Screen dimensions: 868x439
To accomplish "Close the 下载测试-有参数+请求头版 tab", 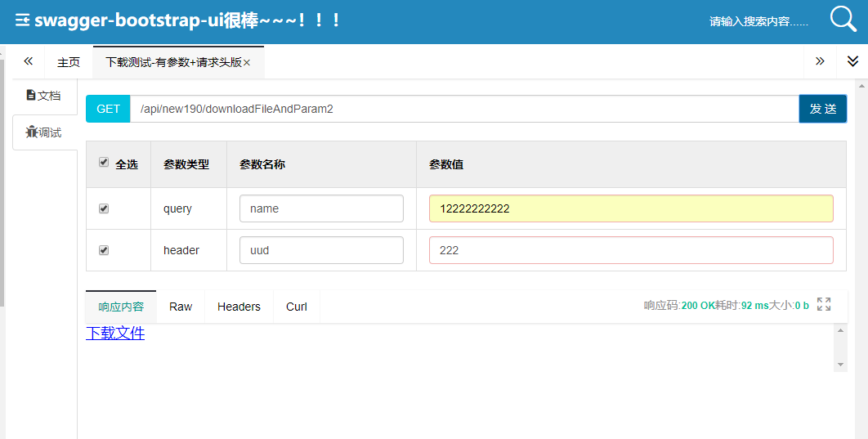I will pyautogui.click(x=247, y=63).
